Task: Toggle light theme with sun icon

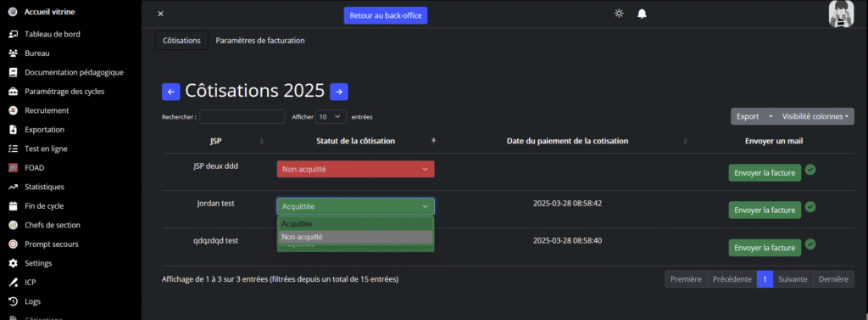Action: 619,14
